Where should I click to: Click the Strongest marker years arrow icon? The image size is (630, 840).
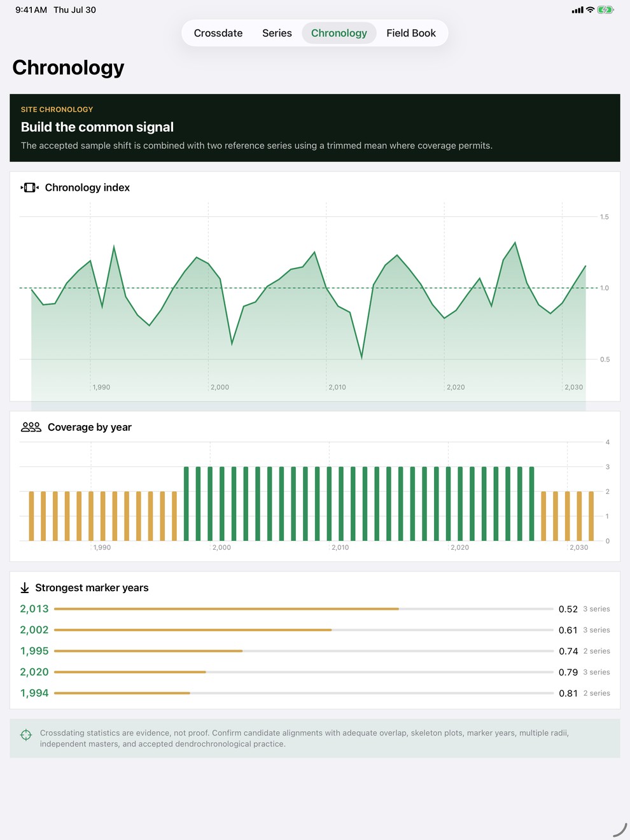[25, 588]
